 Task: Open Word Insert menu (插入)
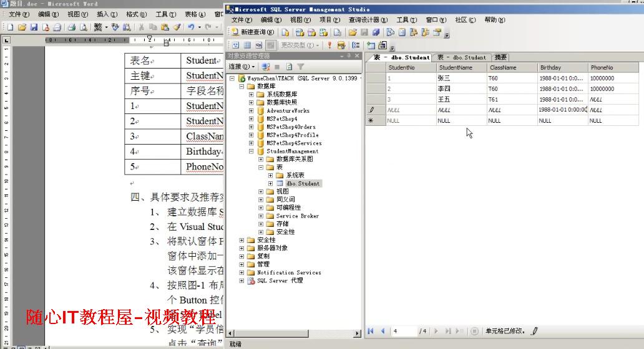107,14
